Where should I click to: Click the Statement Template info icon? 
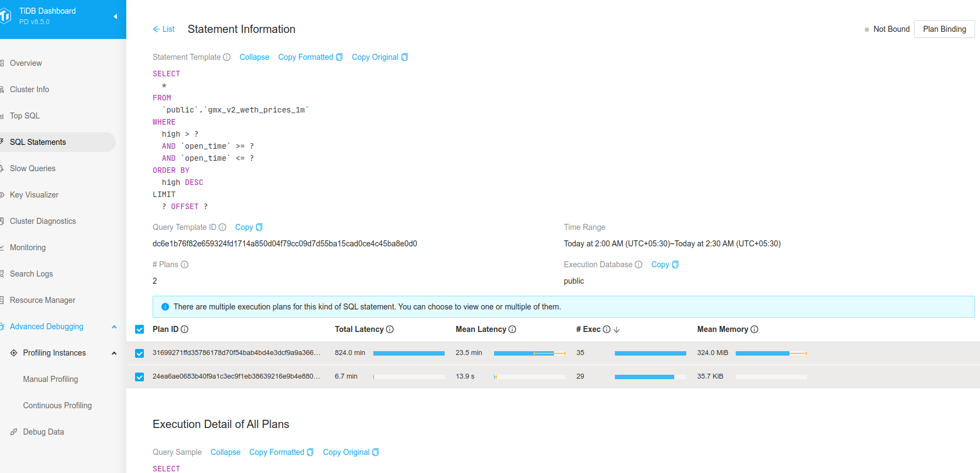[227, 57]
